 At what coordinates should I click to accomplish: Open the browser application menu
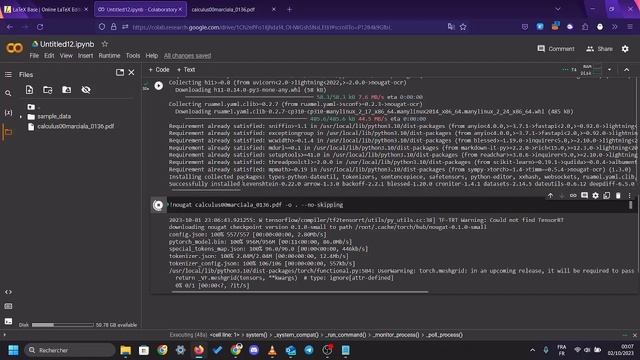(x=630, y=27)
